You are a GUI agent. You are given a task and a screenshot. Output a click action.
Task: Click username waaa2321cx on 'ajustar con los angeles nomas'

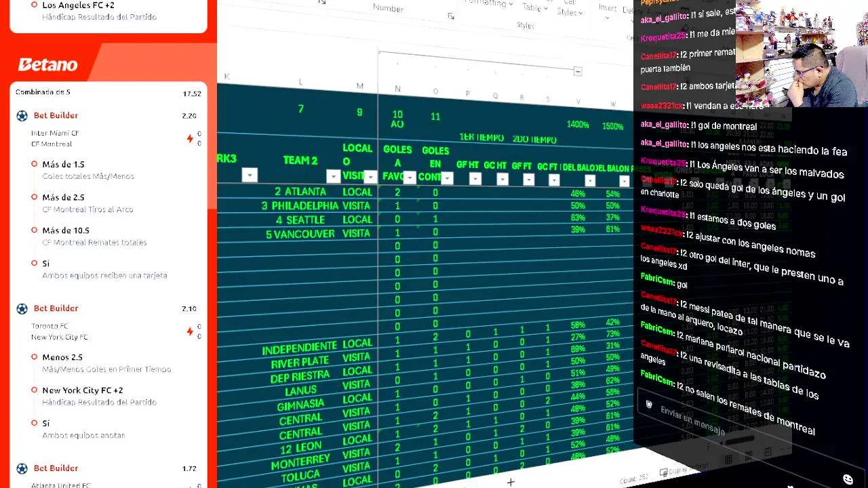661,231
